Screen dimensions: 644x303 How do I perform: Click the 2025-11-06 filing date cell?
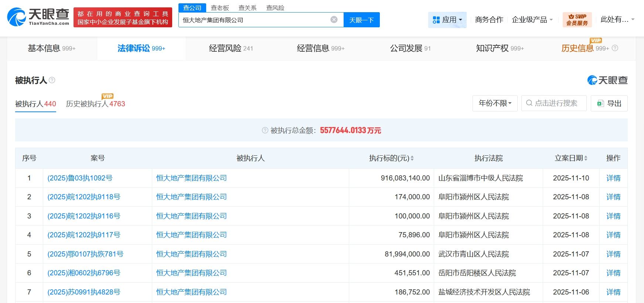[571, 292]
